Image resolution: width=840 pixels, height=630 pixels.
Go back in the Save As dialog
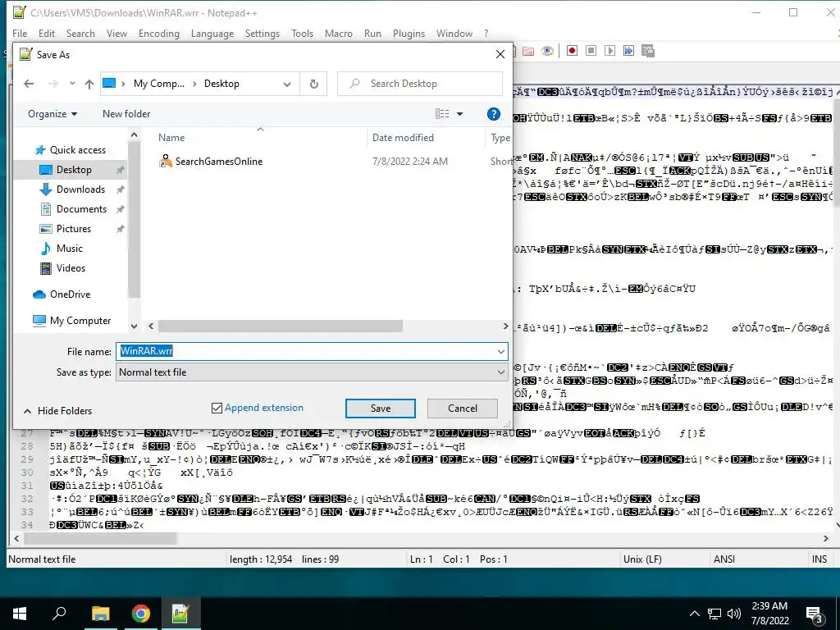click(29, 84)
